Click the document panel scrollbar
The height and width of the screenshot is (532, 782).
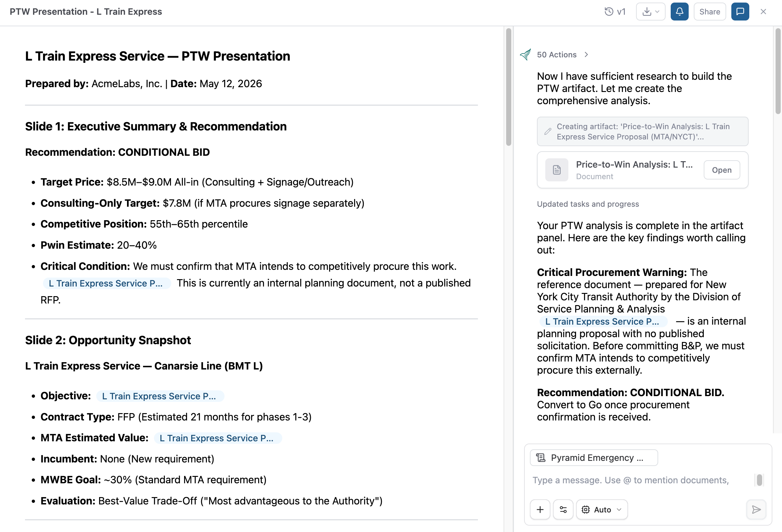pos(508,87)
